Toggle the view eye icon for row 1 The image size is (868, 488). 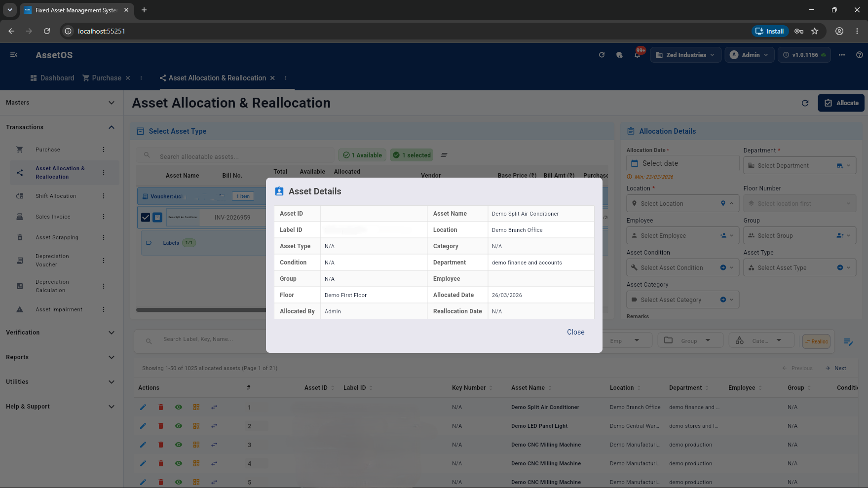[179, 407]
